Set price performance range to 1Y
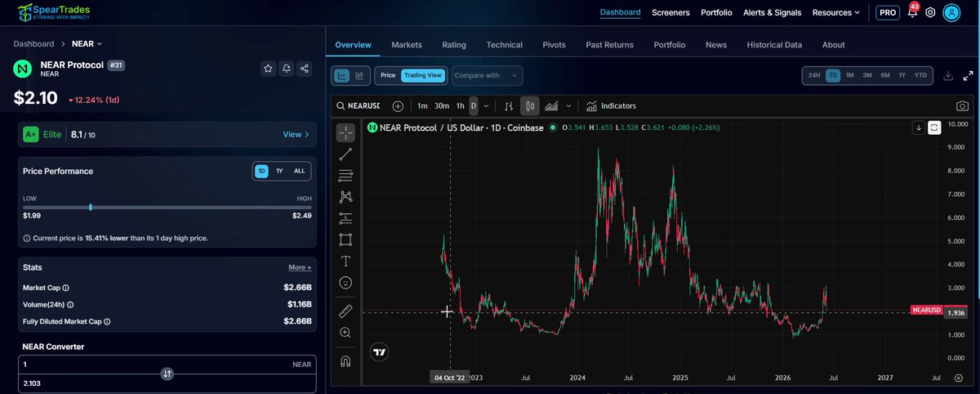This screenshot has height=394, width=980. point(279,171)
